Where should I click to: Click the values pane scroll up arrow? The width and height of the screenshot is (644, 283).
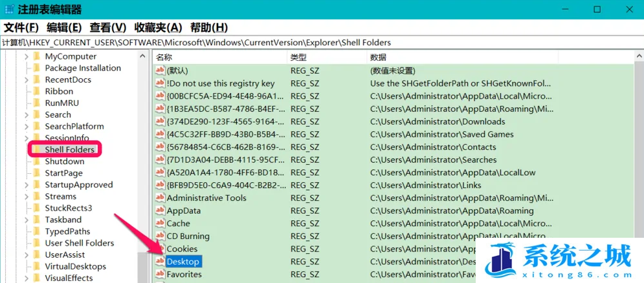(x=639, y=57)
